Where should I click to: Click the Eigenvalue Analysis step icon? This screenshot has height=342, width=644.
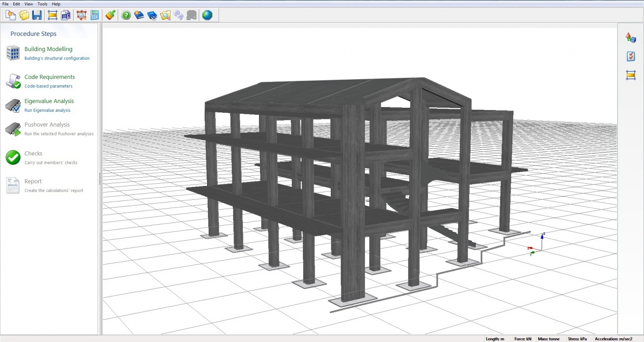pos(13,105)
